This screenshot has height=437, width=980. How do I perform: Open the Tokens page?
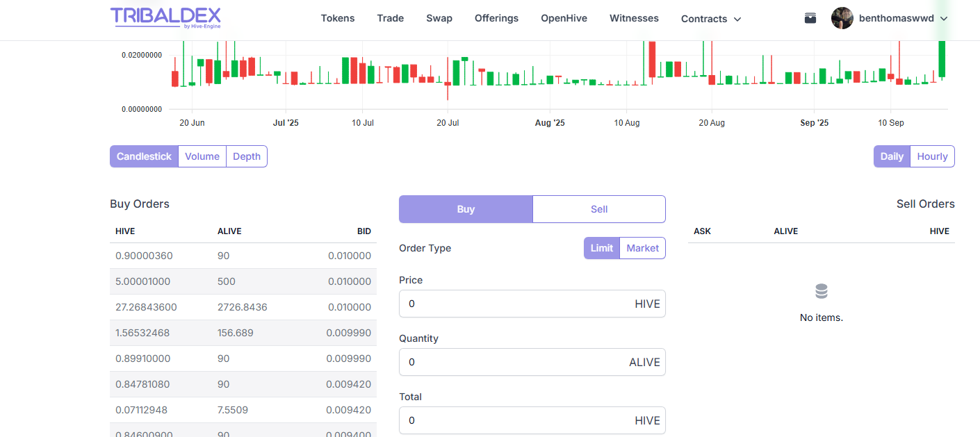click(x=337, y=18)
